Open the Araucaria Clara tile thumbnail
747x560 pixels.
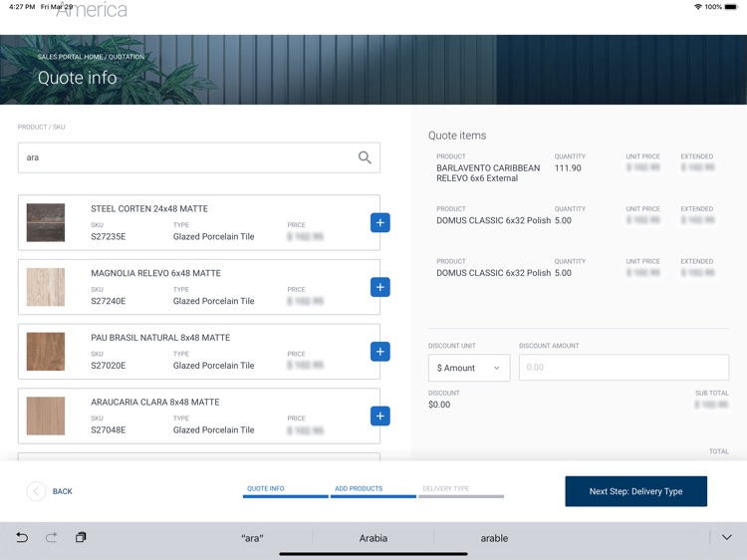coord(46,417)
